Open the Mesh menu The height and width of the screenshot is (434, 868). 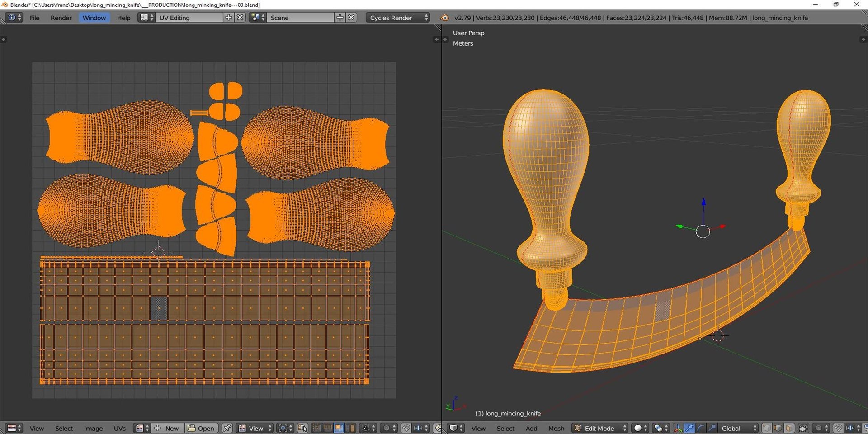pyautogui.click(x=556, y=428)
